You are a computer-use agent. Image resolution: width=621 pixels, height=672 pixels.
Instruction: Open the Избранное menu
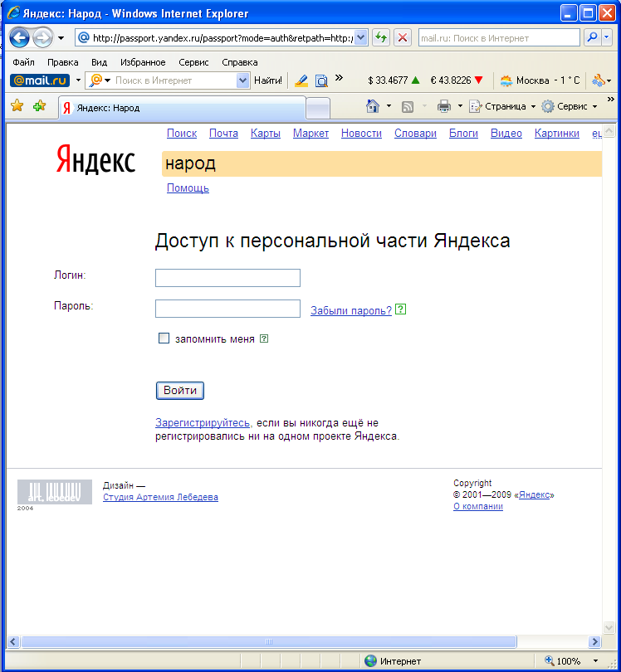tap(143, 62)
